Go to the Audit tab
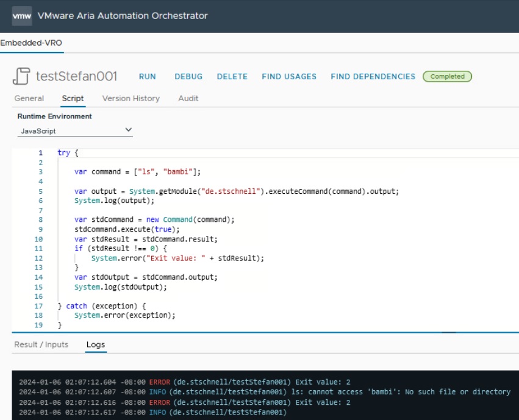The height and width of the screenshot is (420, 519). 188,98
